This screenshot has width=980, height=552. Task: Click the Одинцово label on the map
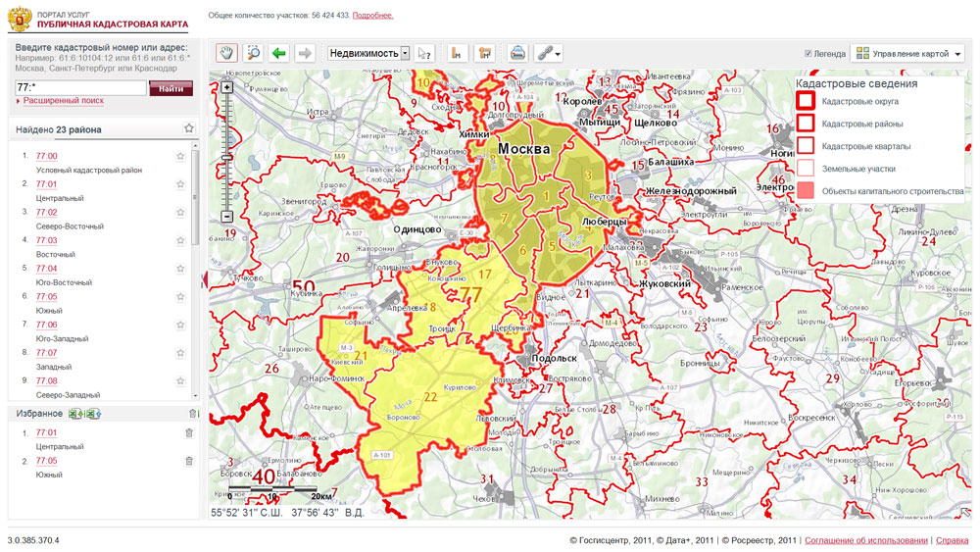coord(416,229)
